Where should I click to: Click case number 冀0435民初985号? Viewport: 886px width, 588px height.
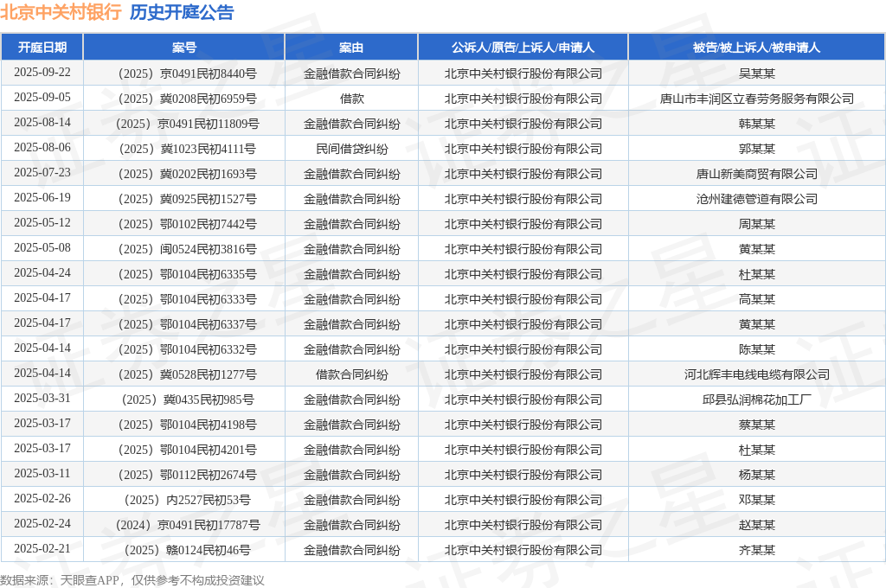tap(187, 399)
